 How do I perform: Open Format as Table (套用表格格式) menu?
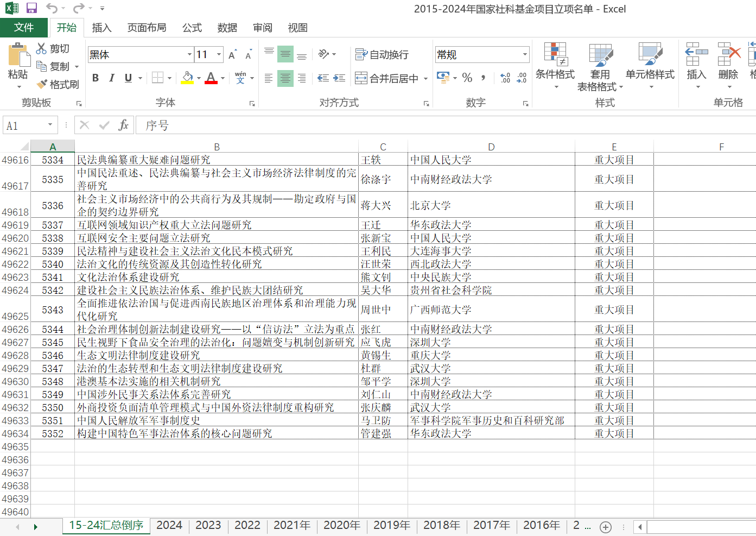point(600,67)
